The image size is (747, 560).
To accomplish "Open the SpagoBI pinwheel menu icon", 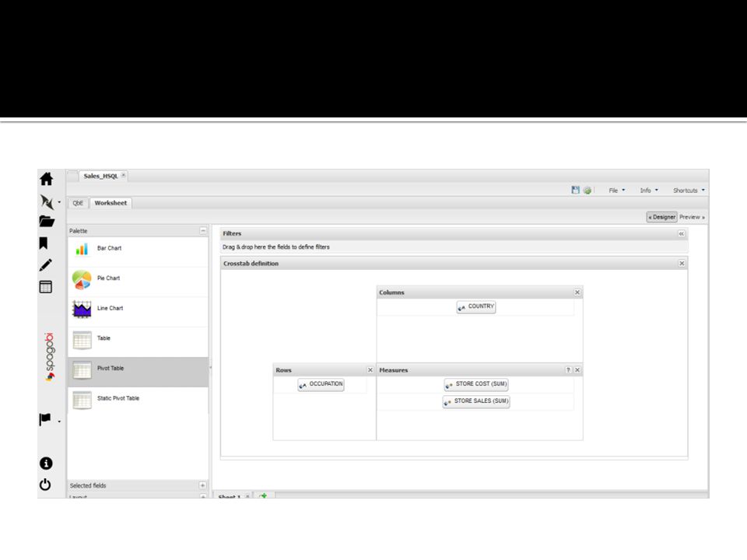I will pos(47,202).
